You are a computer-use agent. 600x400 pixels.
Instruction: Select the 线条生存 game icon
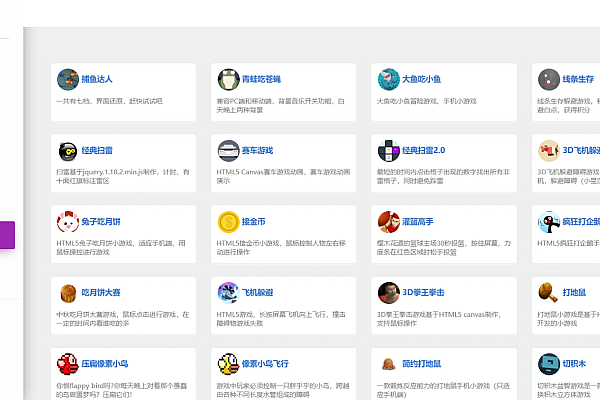click(549, 79)
